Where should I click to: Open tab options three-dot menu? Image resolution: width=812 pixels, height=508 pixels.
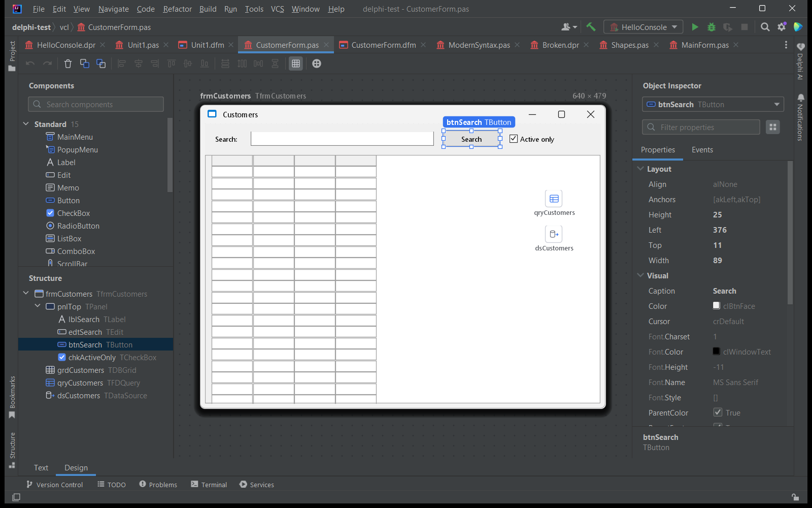(786, 45)
